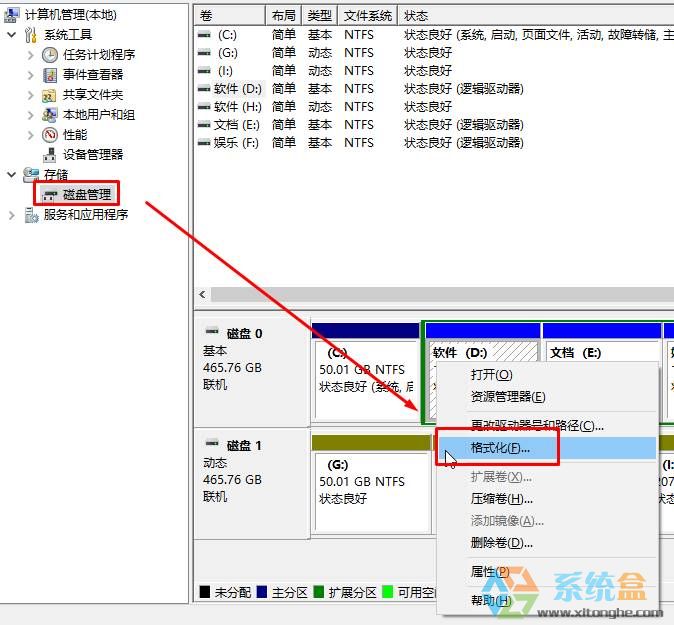The width and height of the screenshot is (674, 625).
Task: Click the 性能 gauge icon
Action: [50, 135]
